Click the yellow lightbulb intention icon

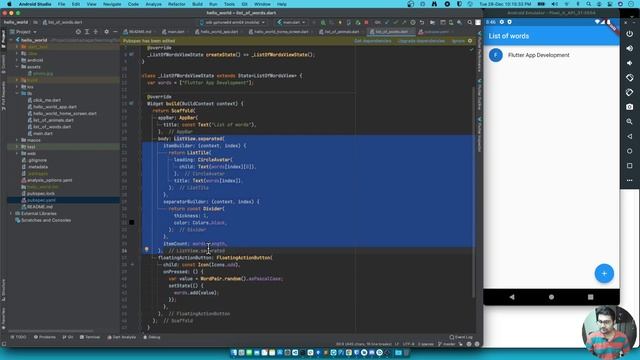(x=147, y=249)
